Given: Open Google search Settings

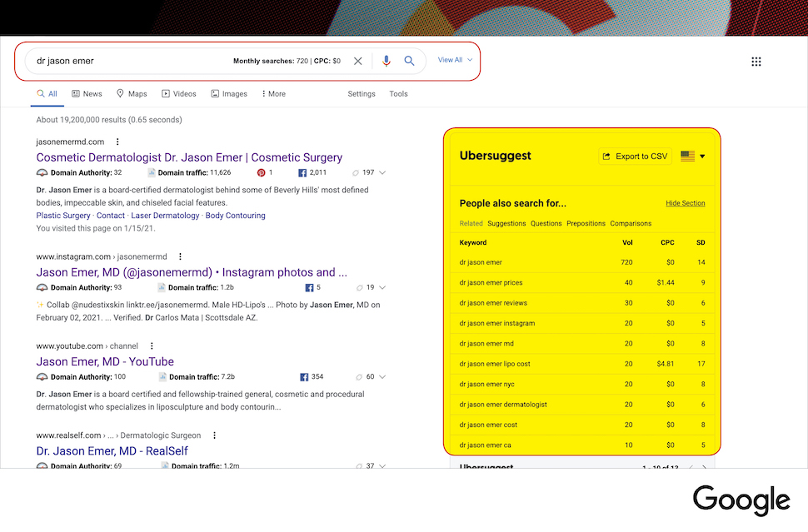Looking at the screenshot, I should point(362,94).
